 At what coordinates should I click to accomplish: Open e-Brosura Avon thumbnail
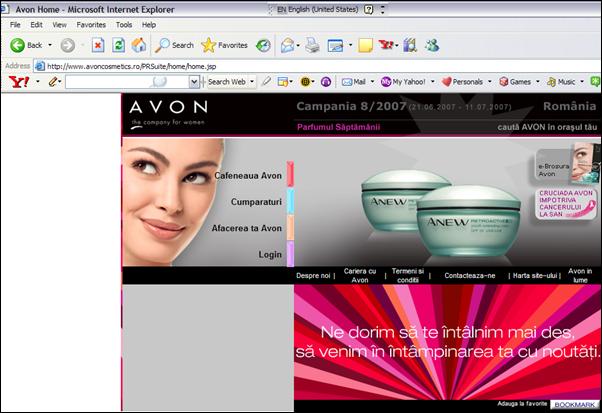567,164
